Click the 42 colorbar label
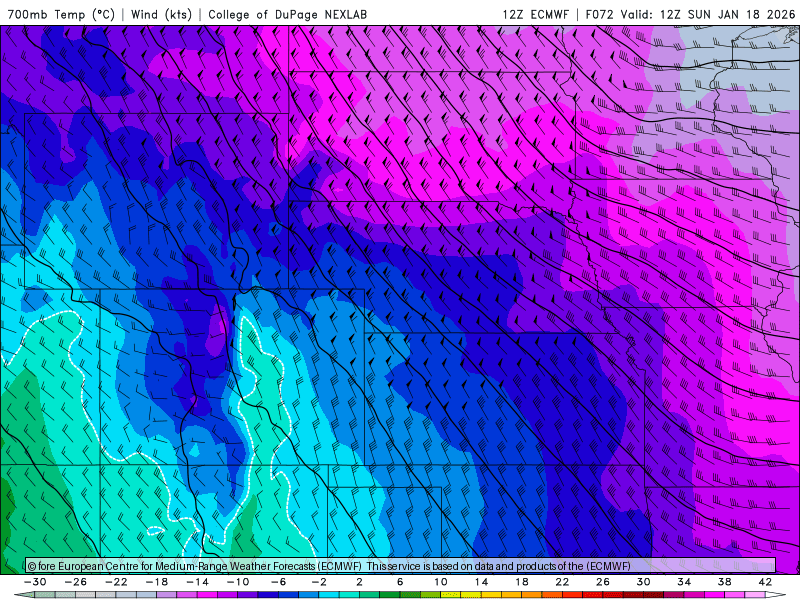The width and height of the screenshot is (800, 600). 765,582
